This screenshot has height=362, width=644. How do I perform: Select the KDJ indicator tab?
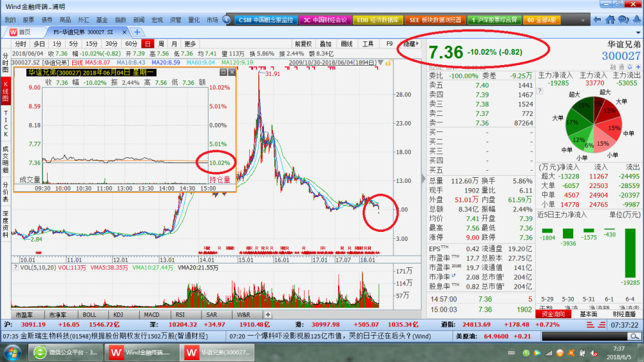tap(118, 315)
